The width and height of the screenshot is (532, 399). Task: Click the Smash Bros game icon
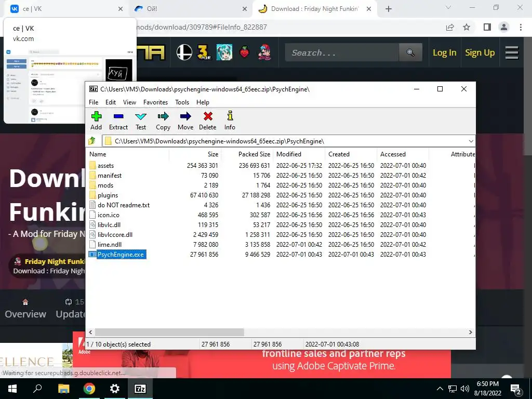tap(184, 52)
